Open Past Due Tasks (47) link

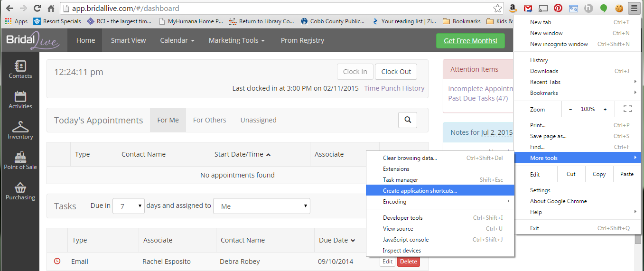(478, 98)
